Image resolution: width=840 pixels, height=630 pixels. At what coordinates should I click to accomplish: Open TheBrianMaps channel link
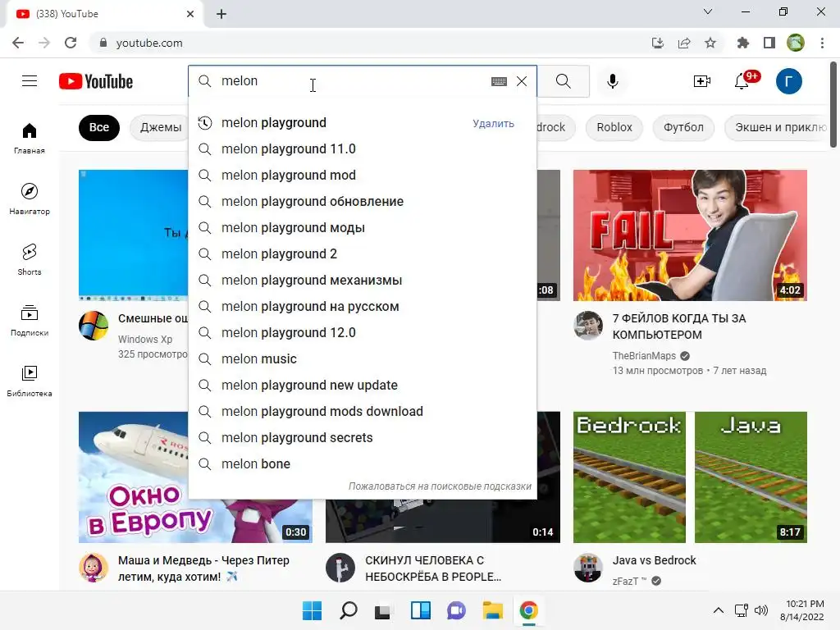coord(644,356)
